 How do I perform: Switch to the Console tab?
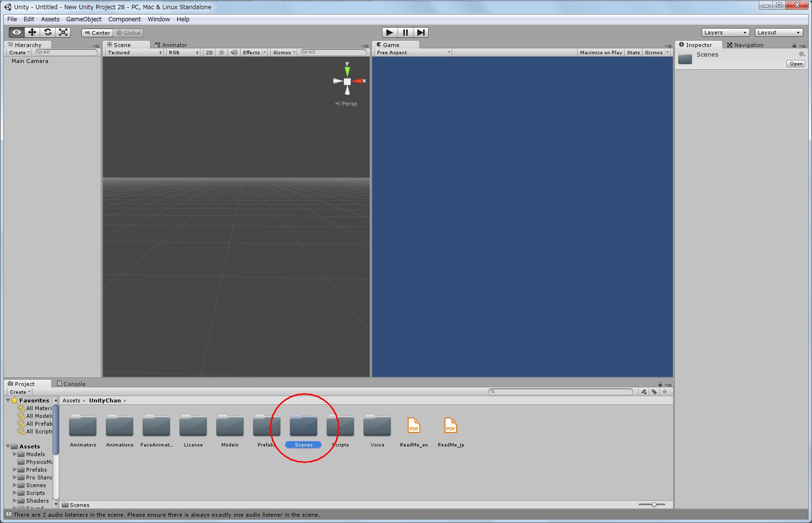(x=71, y=384)
